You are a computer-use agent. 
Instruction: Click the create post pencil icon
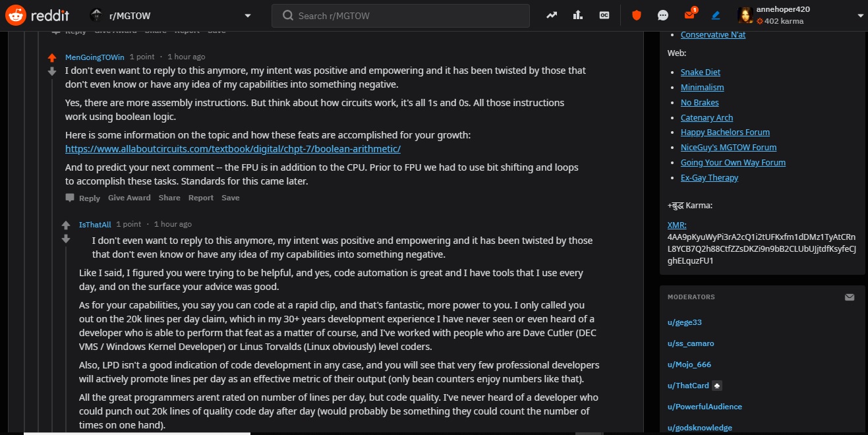click(716, 15)
